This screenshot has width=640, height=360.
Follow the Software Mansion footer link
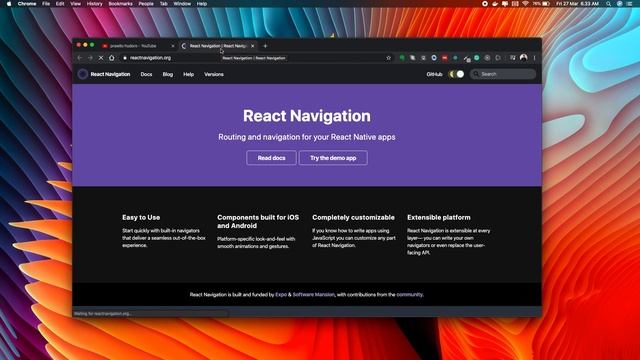pyautogui.click(x=313, y=294)
